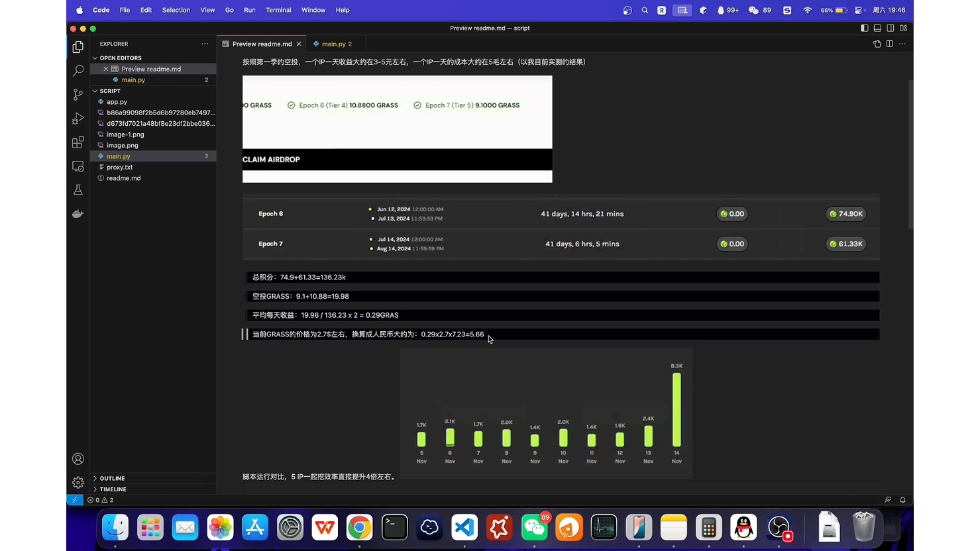This screenshot has width=980, height=551.
Task: Close the Preview readme.md tab
Action: tap(299, 44)
